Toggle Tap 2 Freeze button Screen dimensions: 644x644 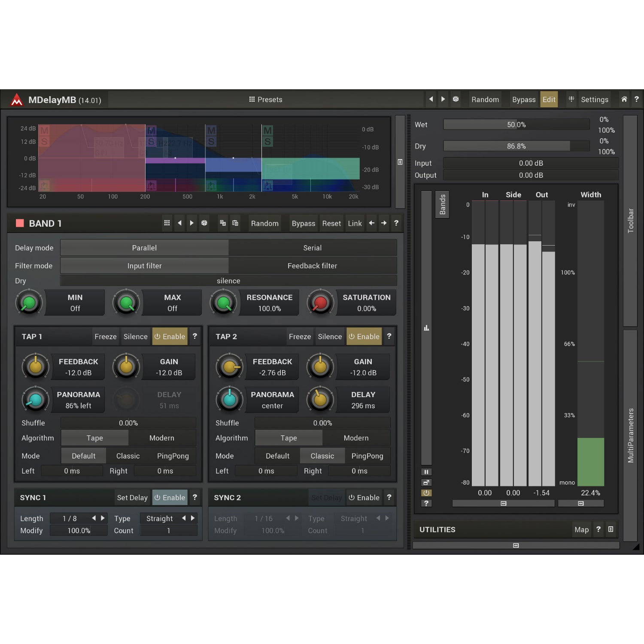300,337
